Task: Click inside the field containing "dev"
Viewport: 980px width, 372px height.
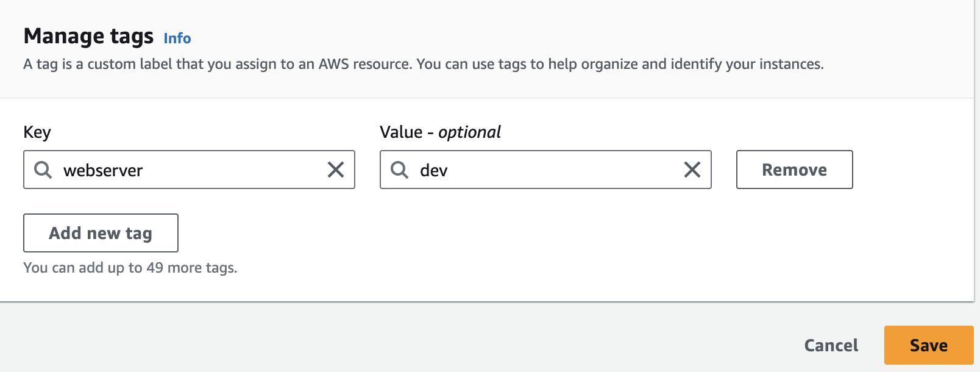Action: pos(542,170)
